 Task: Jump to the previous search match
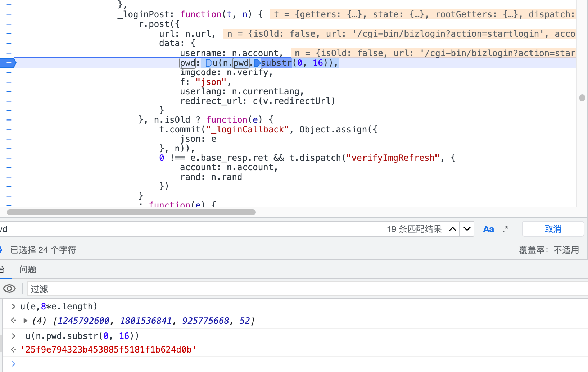pos(453,229)
